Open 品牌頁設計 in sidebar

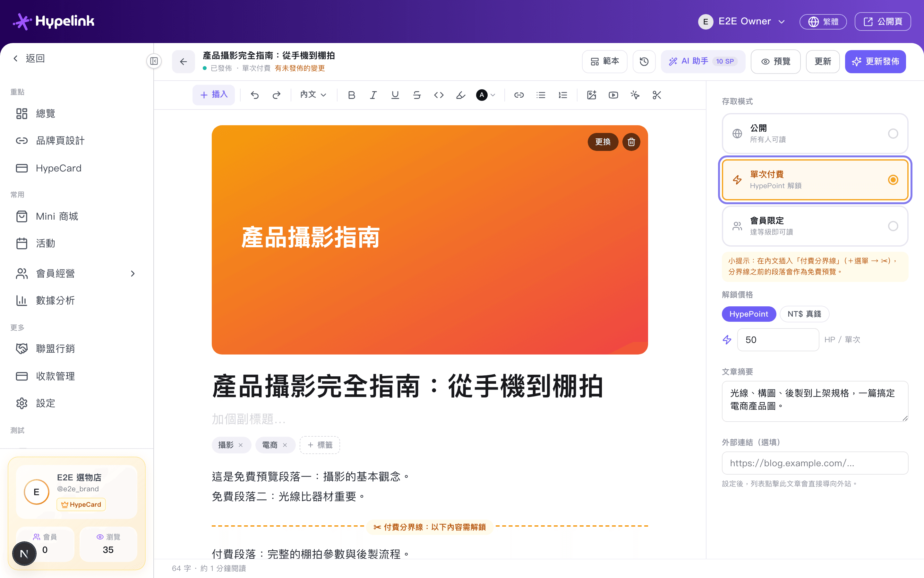tap(76, 141)
